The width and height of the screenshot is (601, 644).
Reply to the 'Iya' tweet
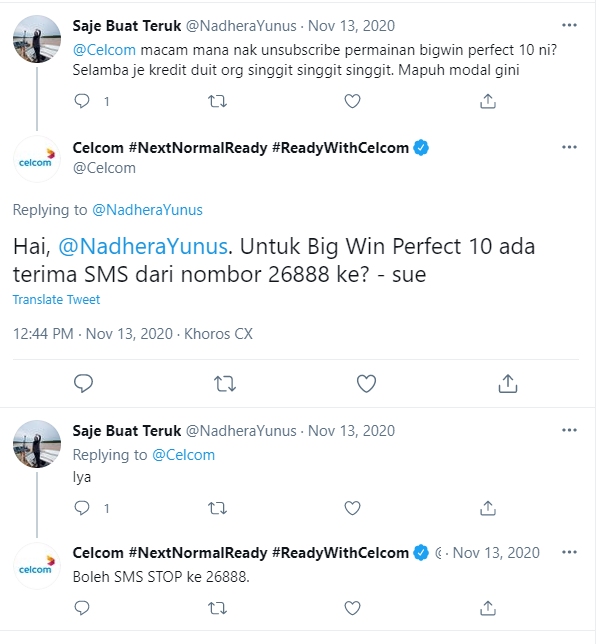click(83, 509)
